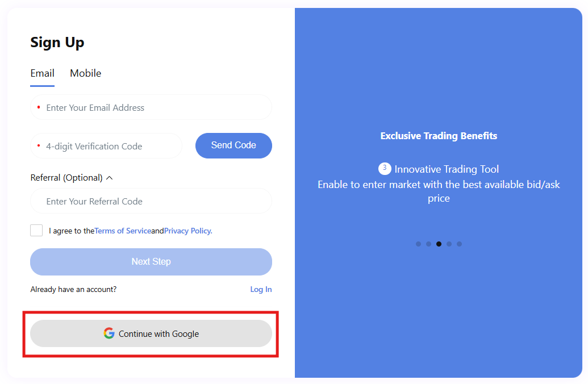Viewport: 588px width, 384px height.
Task: Go to the first carousel dot
Action: [x=419, y=244]
